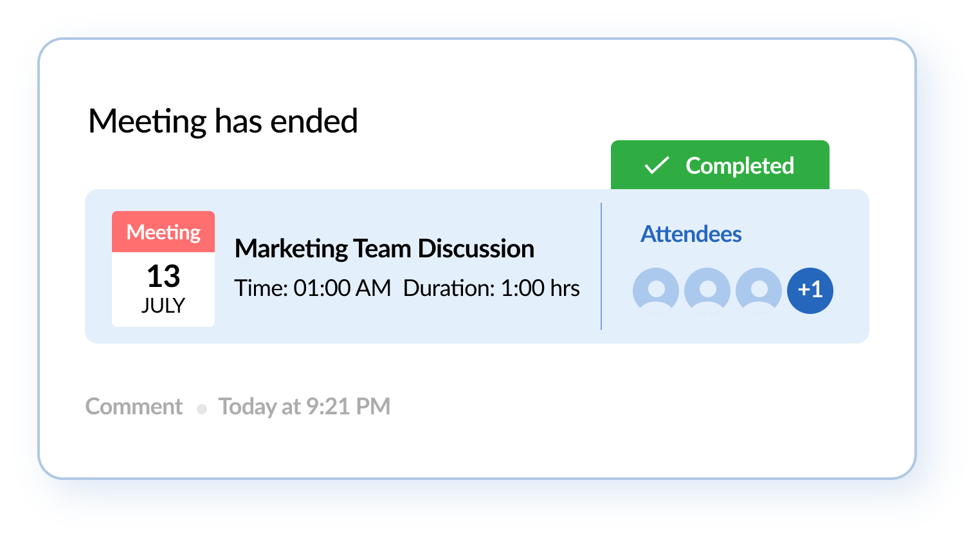The image size is (980, 543).
Task: Click the red Meeting label on calendar tile
Action: click(x=163, y=232)
